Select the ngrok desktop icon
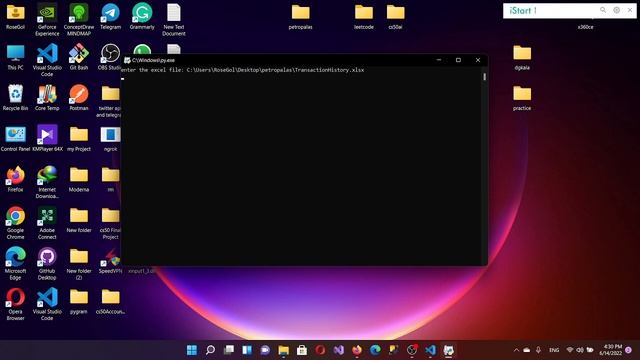The width and height of the screenshot is (640, 360). [x=110, y=138]
